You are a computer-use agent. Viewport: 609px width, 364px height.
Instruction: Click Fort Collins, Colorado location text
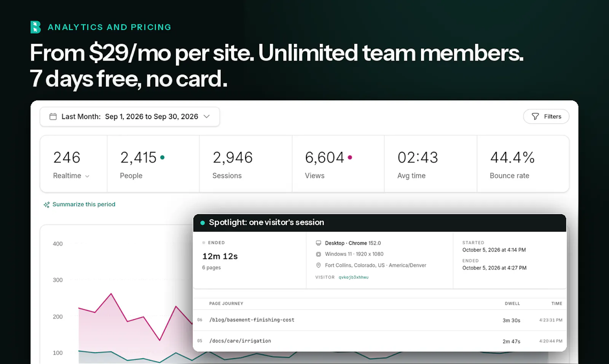pyautogui.click(x=375, y=265)
